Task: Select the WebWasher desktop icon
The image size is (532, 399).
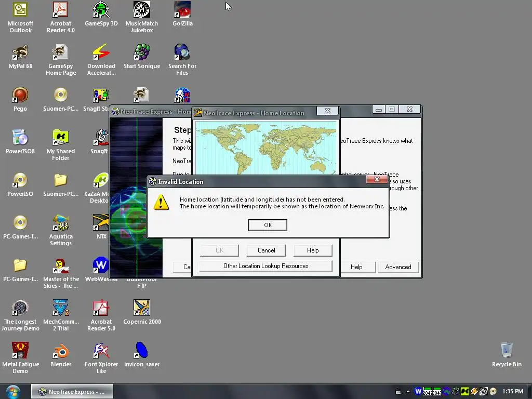Action: [101, 270]
